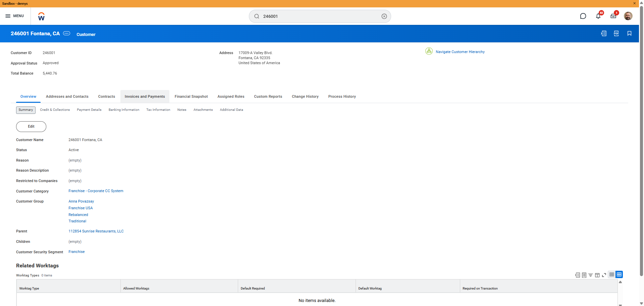Viewport: 644px width, 306px height.
Task: Toggle column visibility for Worktag table
Action: (x=597, y=275)
